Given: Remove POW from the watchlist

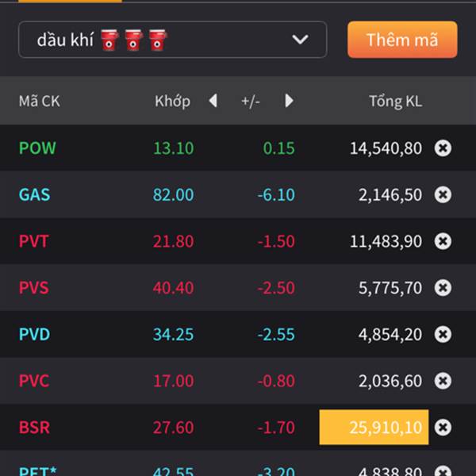Looking at the screenshot, I should click(x=443, y=148).
